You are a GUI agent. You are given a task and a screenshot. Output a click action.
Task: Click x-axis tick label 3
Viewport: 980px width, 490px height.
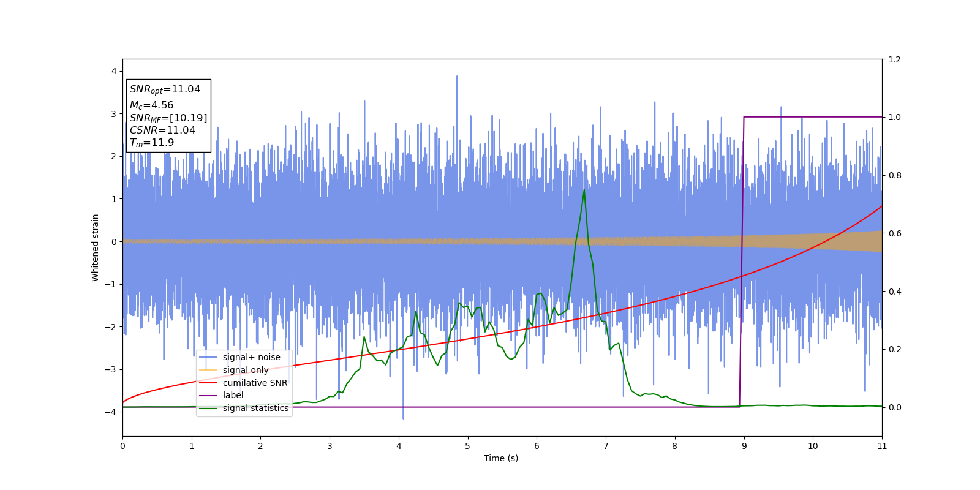(330, 446)
